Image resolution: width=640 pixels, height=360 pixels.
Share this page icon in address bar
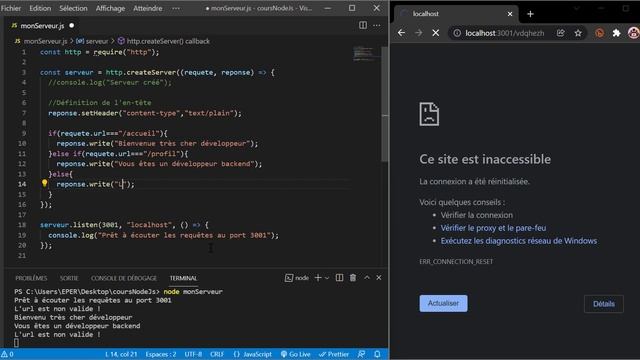560,33
